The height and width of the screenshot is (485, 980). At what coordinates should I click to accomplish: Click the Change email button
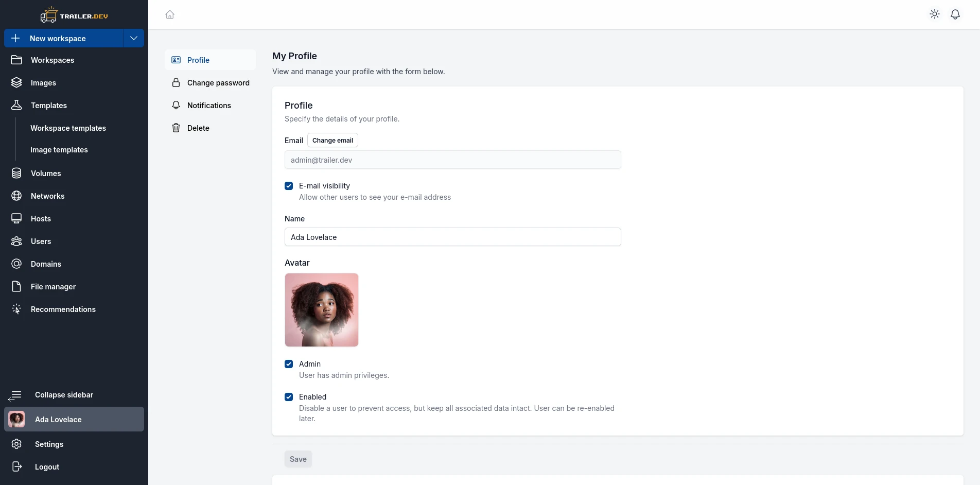[x=332, y=140]
